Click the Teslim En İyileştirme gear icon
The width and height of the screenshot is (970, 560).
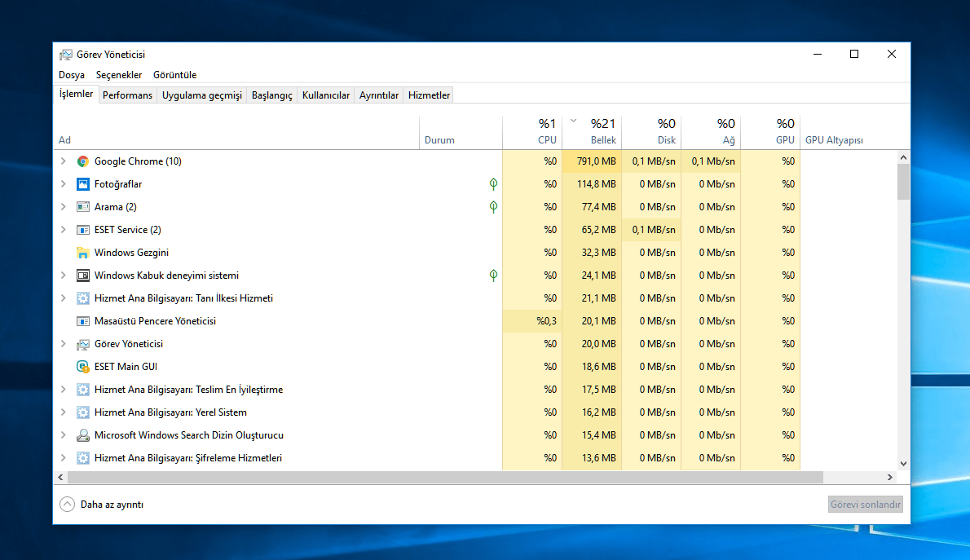(x=83, y=390)
